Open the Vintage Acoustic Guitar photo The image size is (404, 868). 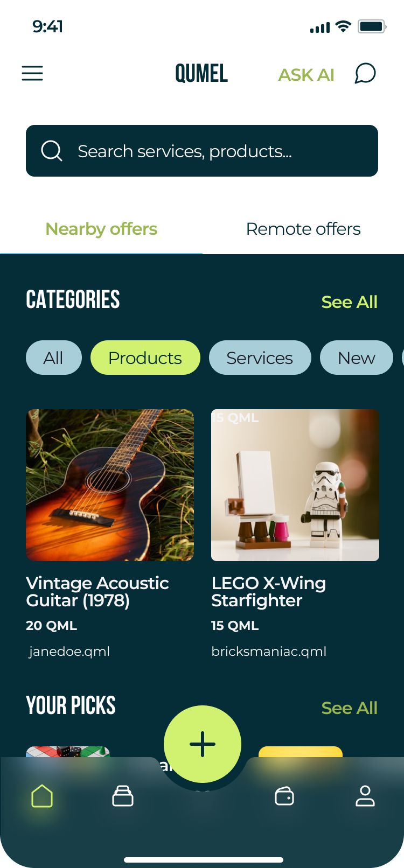click(x=110, y=485)
